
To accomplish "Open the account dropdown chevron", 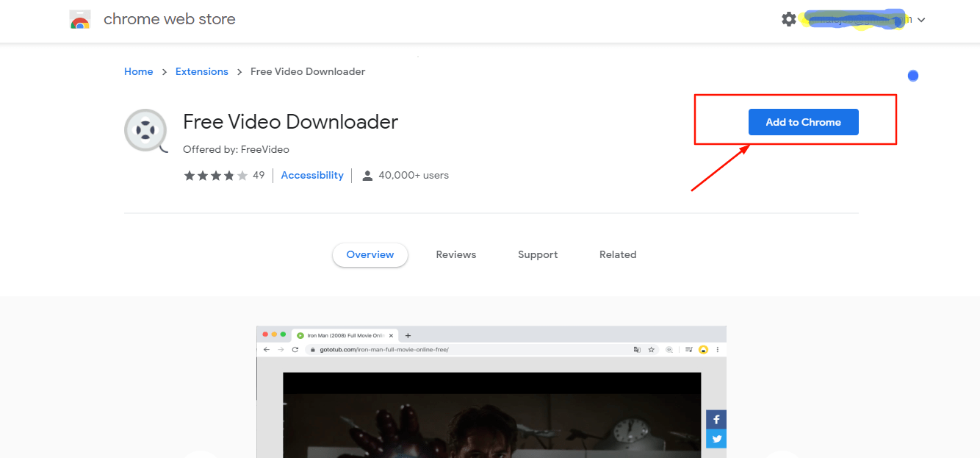I will pos(922,20).
